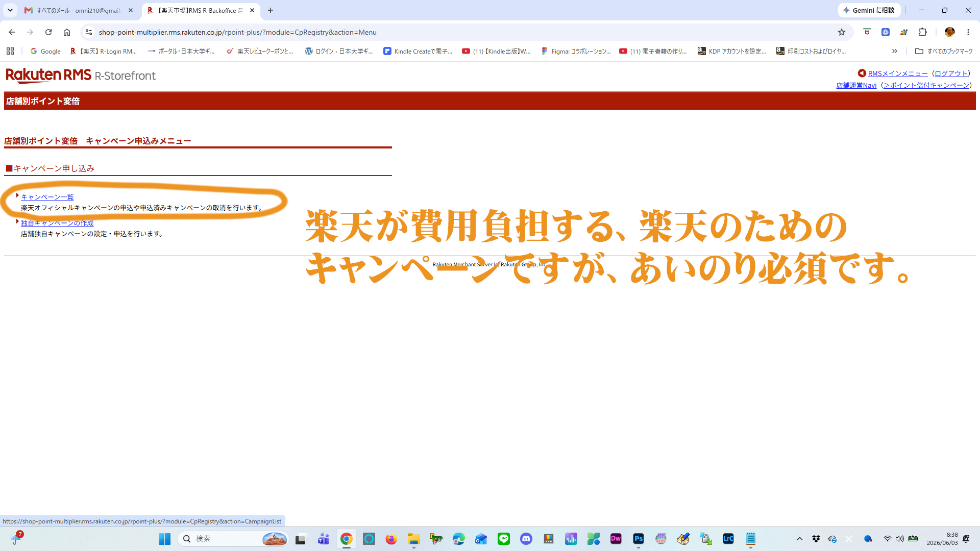Click the browser Back button
The width and height of the screenshot is (980, 551).
12,32
